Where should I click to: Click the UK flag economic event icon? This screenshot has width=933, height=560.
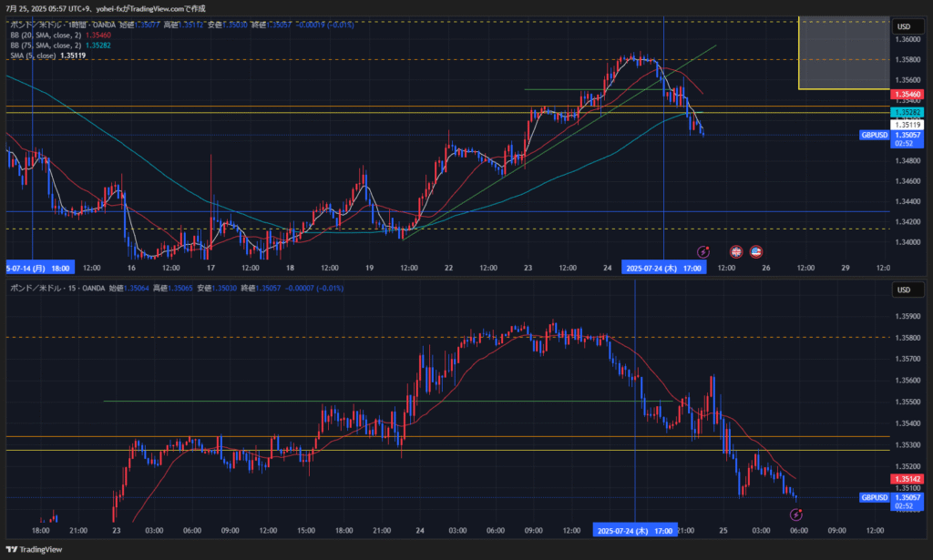tap(736, 251)
